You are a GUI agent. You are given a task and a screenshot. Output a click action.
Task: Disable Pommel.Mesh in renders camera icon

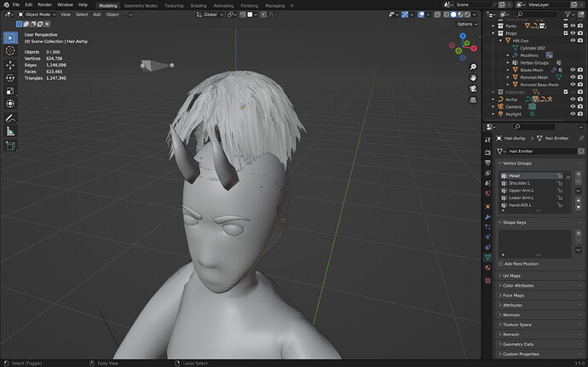(580, 77)
